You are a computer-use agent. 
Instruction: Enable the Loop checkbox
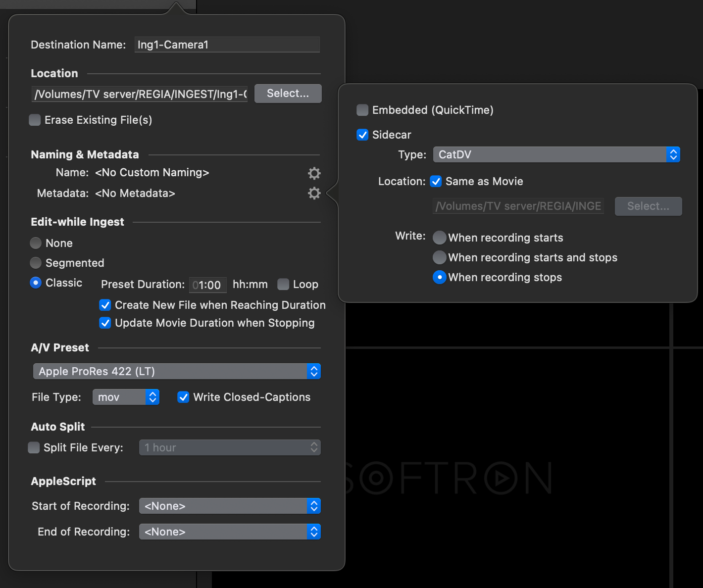tap(283, 284)
